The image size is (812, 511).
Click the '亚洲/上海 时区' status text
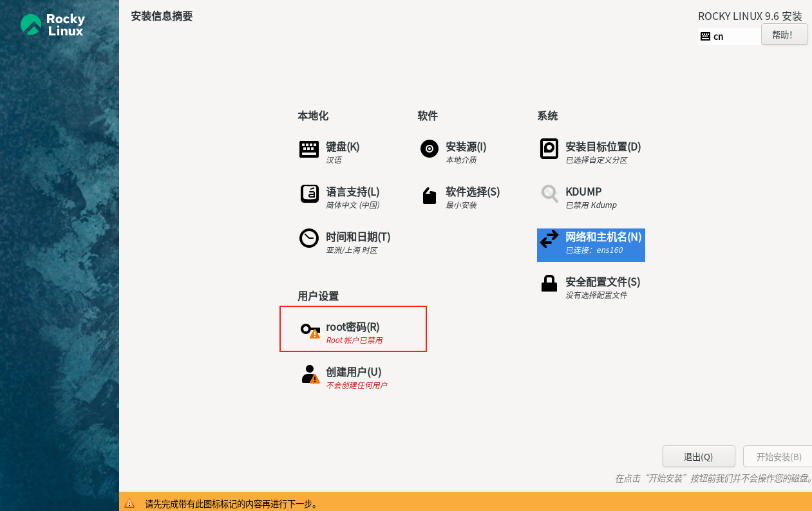352,250
